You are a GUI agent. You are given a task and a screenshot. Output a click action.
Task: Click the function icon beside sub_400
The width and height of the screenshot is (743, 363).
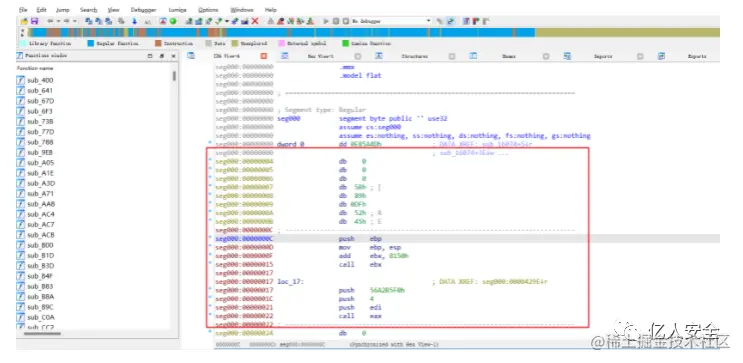[20, 80]
